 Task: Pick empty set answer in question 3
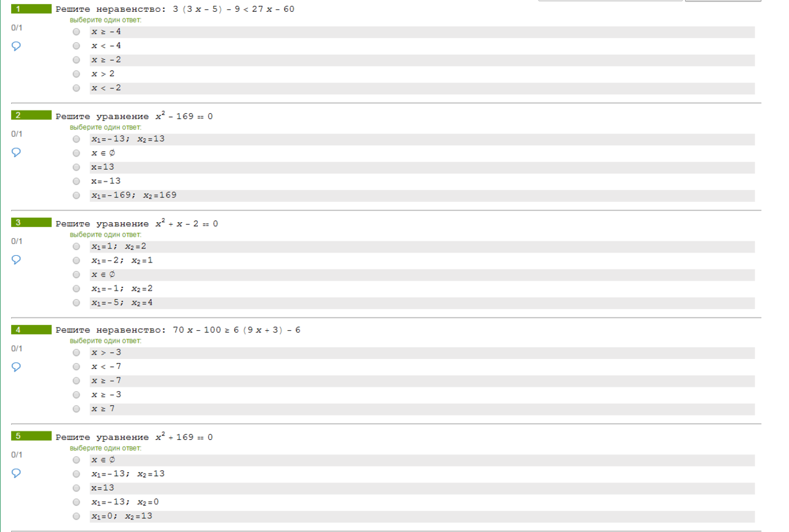coord(76,275)
